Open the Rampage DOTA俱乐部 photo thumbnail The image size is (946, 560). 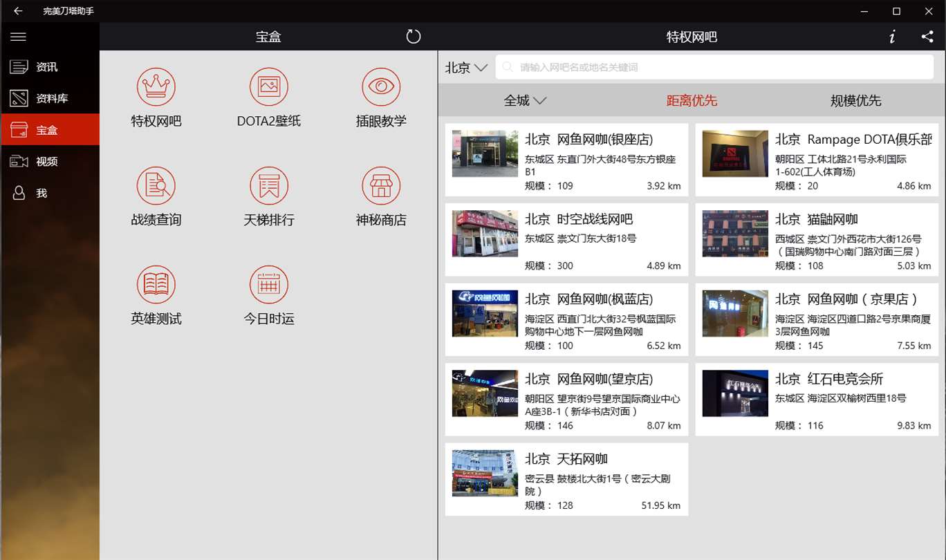[735, 153]
